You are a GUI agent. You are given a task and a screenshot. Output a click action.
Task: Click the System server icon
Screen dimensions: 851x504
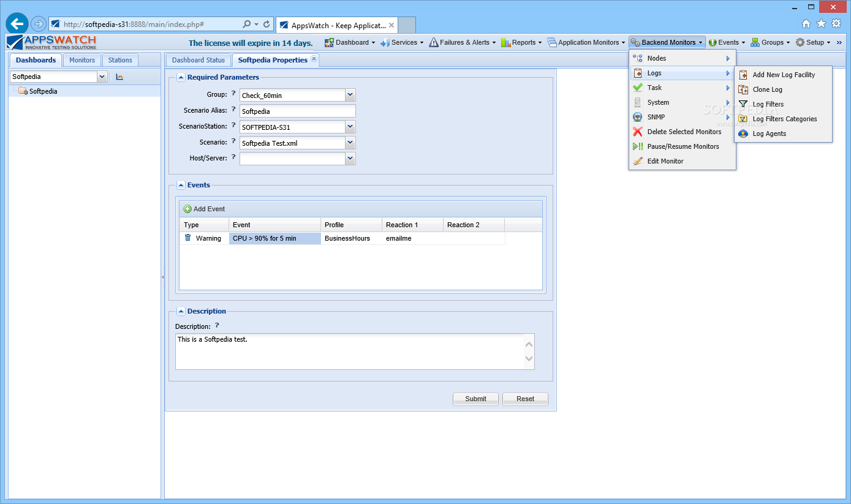pyautogui.click(x=637, y=102)
